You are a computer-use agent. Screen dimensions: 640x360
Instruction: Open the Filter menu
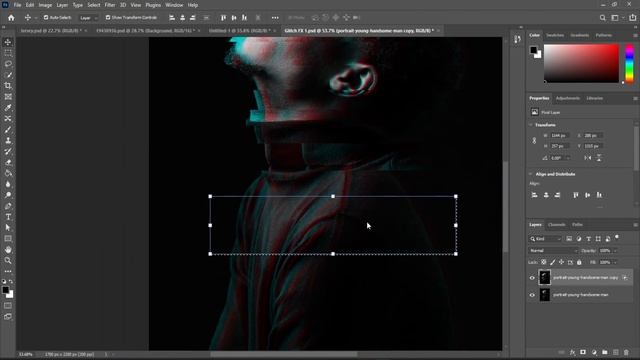pos(110,5)
